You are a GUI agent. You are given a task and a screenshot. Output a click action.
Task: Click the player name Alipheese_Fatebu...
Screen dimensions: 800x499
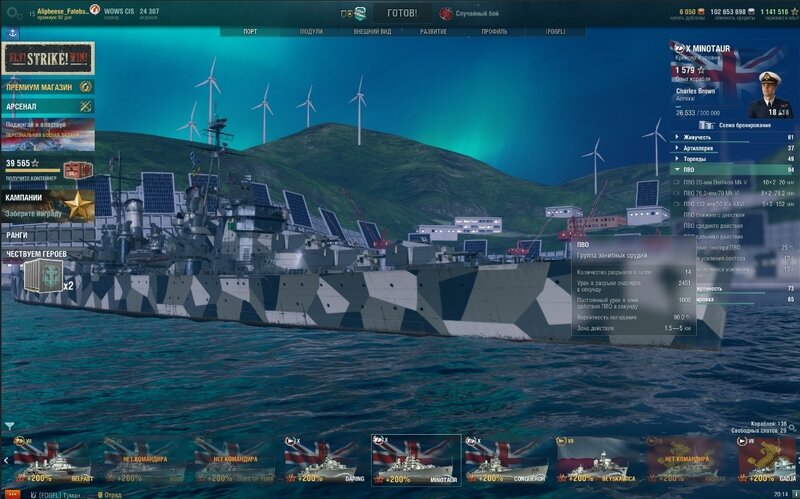62,11
